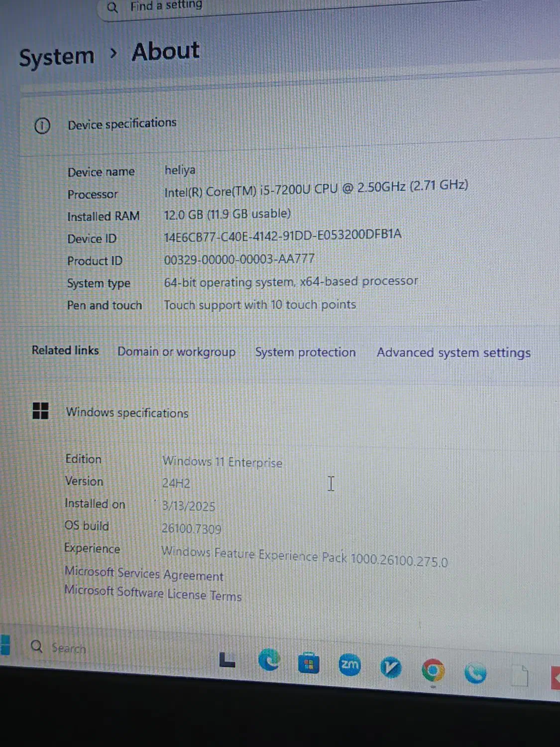
Task: Click the magnifier in Find a setting
Action: 112,7
